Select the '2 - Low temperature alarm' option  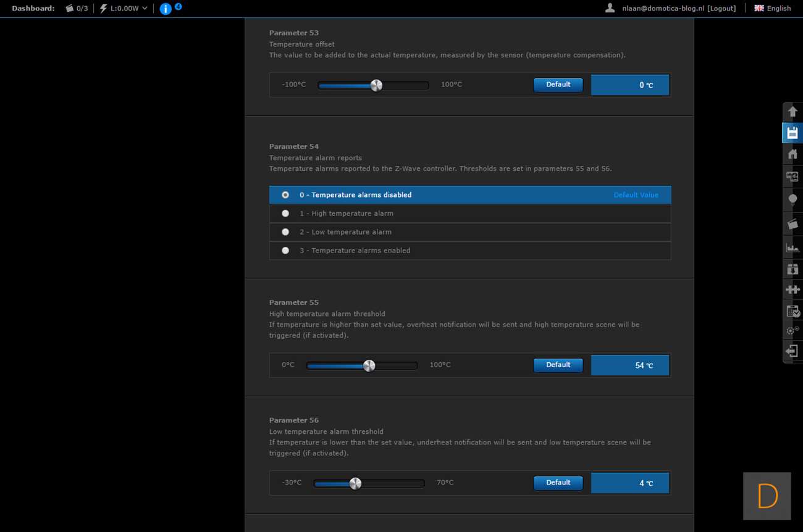coord(285,232)
